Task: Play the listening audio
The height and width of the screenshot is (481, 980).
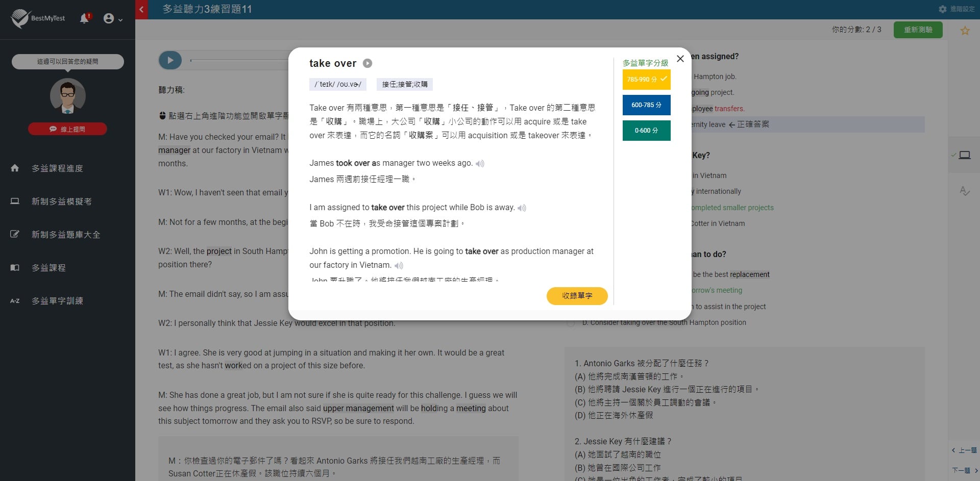Action: 170,60
